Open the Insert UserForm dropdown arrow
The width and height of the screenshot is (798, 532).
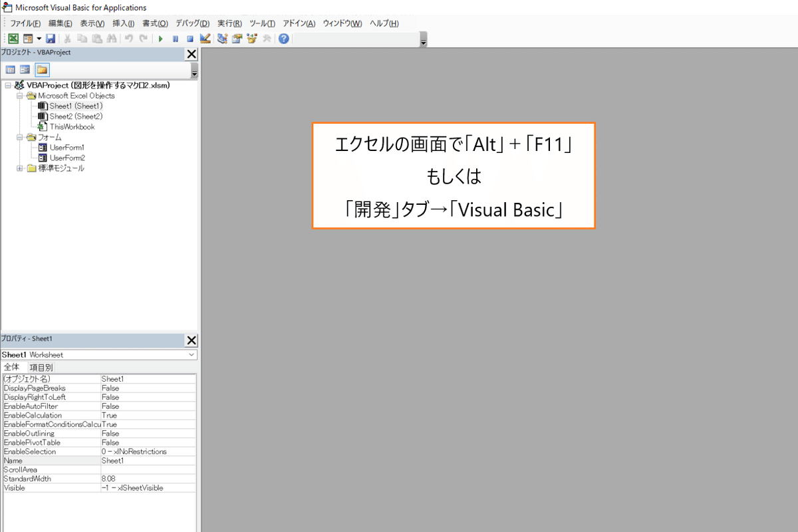(x=39, y=39)
